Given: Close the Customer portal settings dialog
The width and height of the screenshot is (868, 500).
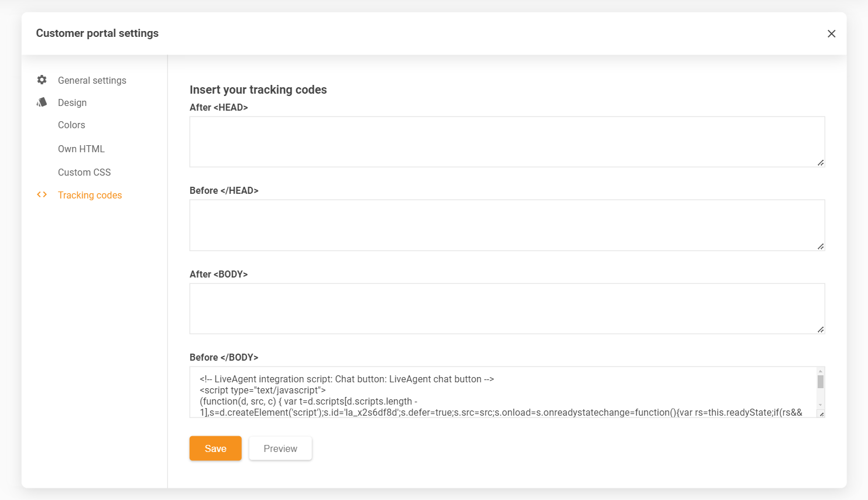Looking at the screenshot, I should pos(831,34).
